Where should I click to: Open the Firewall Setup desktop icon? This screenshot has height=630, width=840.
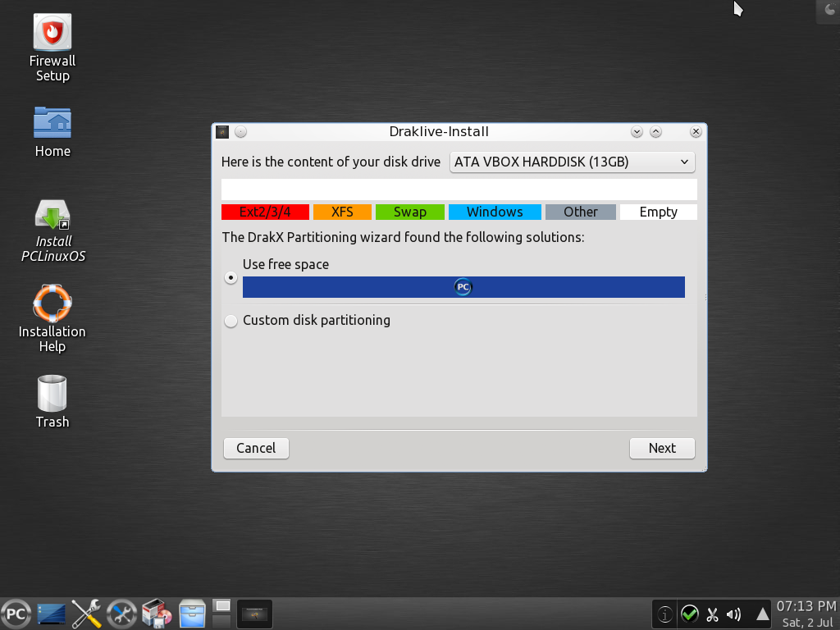52,47
